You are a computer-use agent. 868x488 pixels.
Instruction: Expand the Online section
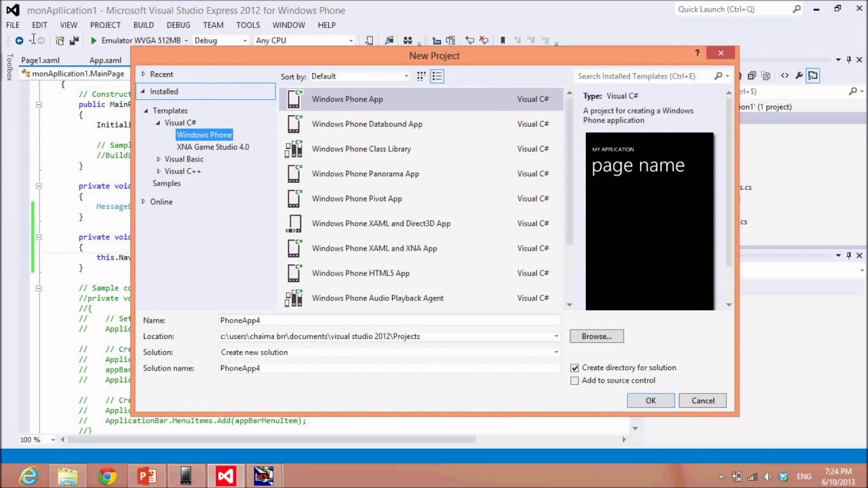(x=143, y=202)
